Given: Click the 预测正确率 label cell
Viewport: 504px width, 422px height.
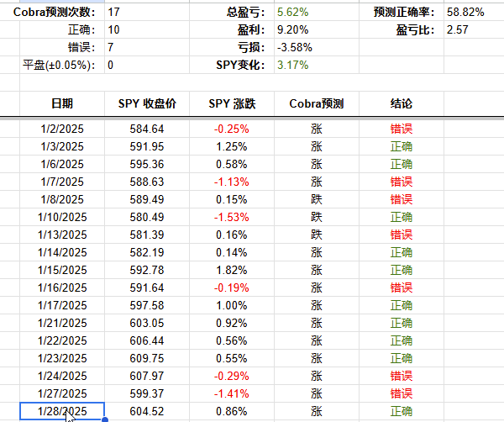Looking at the screenshot, I should point(402,13).
